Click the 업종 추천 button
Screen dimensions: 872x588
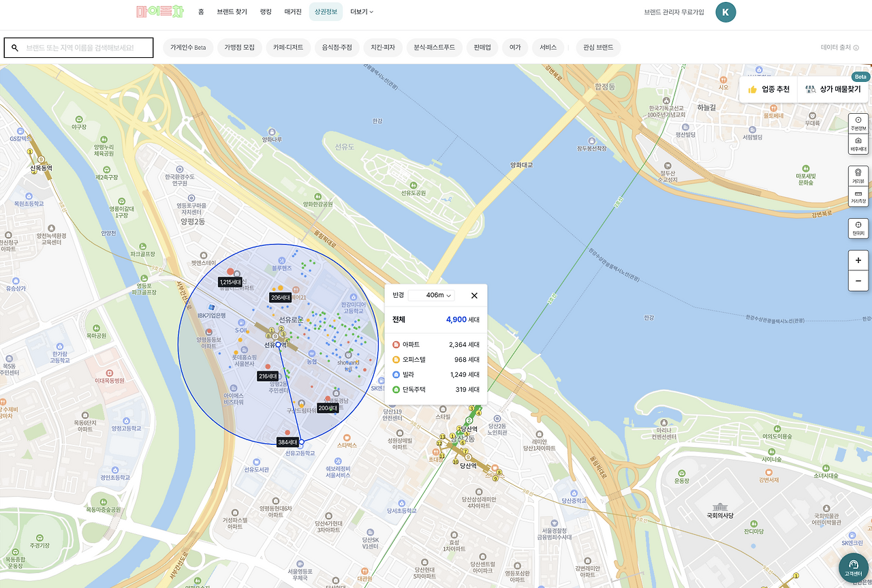[x=768, y=89]
